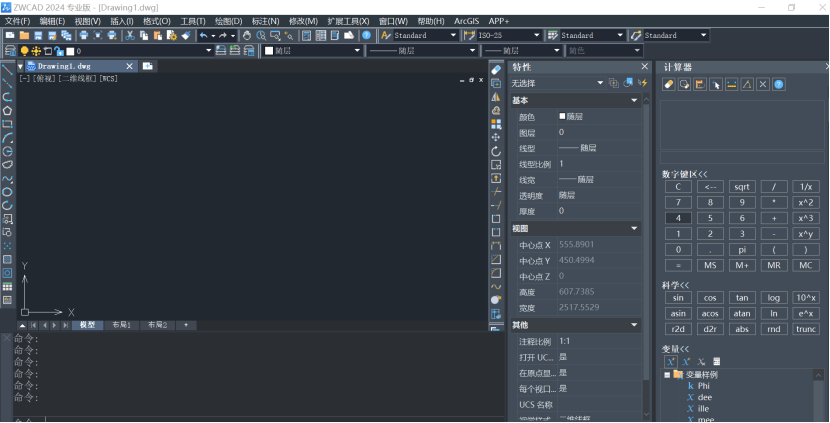
Task: Collapse the 变量样例 tree node
Action: click(x=667, y=375)
